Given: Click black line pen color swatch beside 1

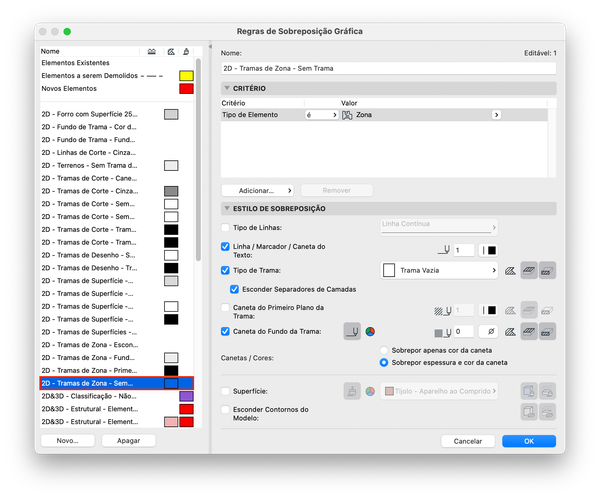Looking at the screenshot, I should click(x=488, y=250).
